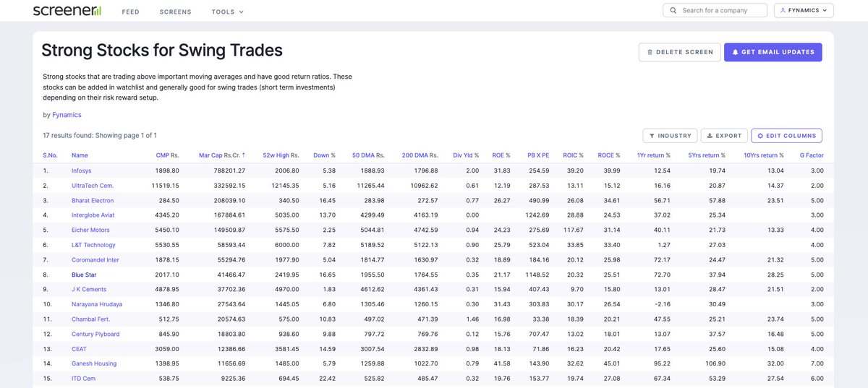
Task: Sort by ROCE % column
Action: point(609,155)
